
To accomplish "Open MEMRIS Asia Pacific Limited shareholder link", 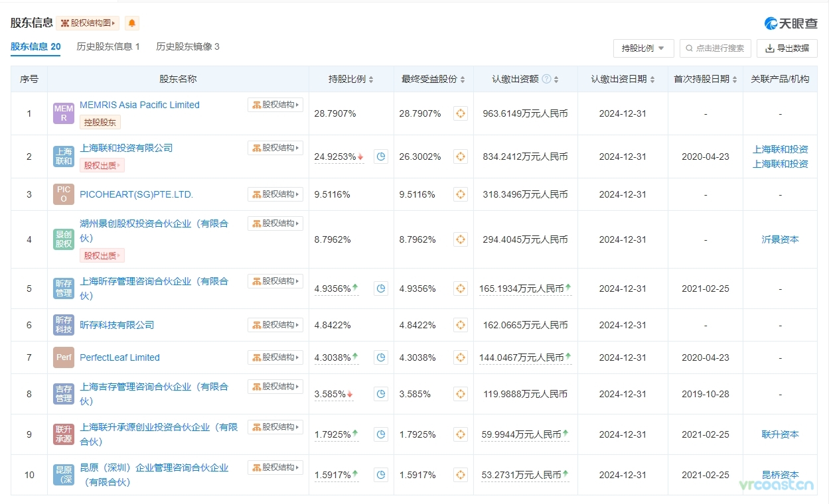I will pyautogui.click(x=139, y=105).
